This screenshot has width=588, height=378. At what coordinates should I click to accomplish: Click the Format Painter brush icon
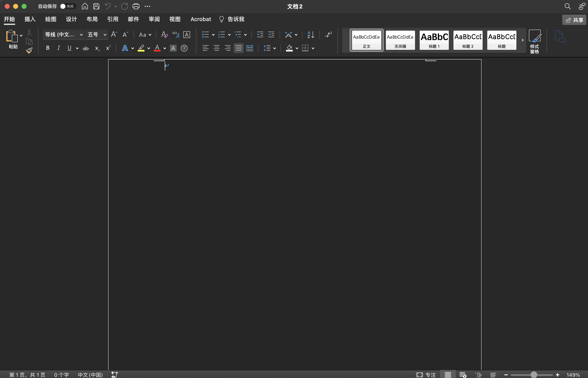29,50
